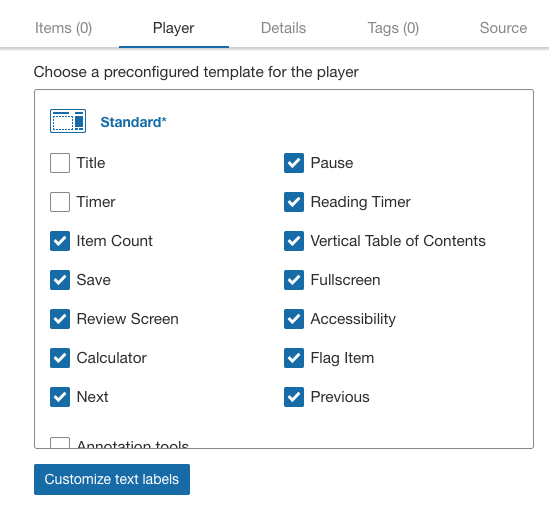Disable the Save checkbox
Screen dimensions: 549x509
pos(60,280)
